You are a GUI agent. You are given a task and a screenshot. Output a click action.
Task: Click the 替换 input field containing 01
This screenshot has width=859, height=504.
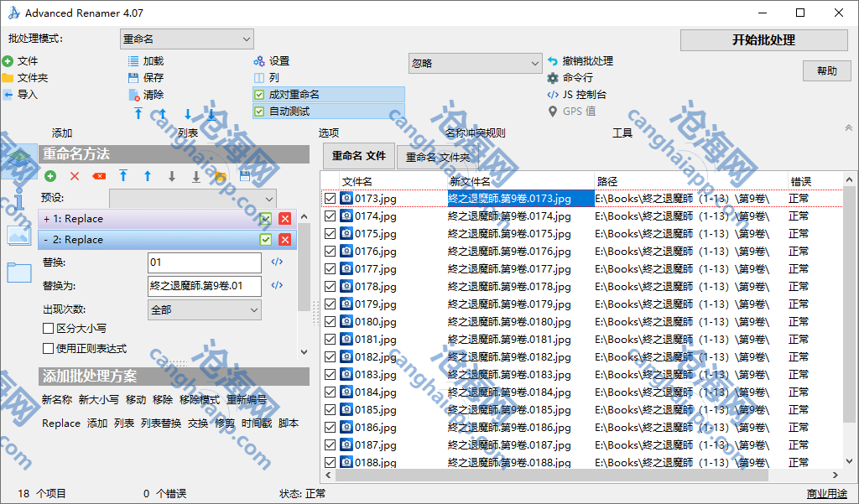pos(204,263)
